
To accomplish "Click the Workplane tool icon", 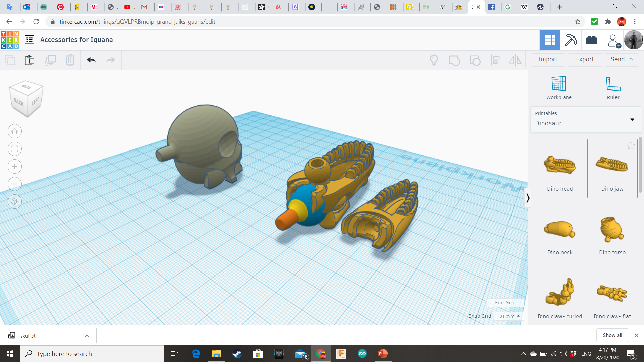I will (558, 84).
